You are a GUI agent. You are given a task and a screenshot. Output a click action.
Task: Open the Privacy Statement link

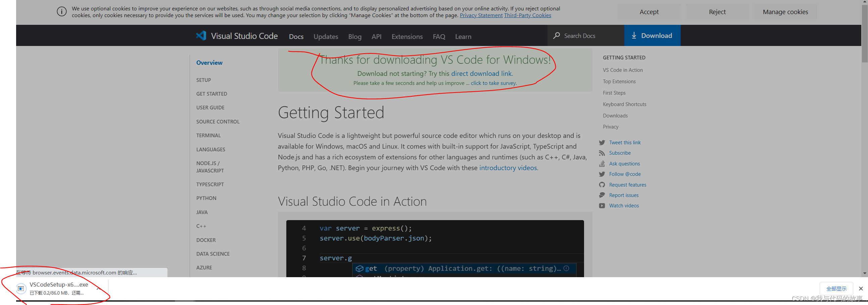click(x=481, y=15)
